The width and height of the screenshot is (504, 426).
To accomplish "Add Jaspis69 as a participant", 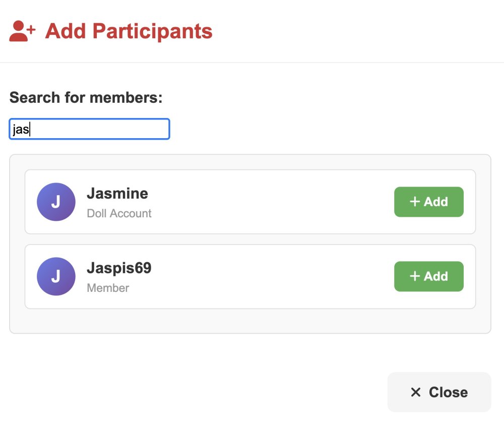I will [429, 276].
